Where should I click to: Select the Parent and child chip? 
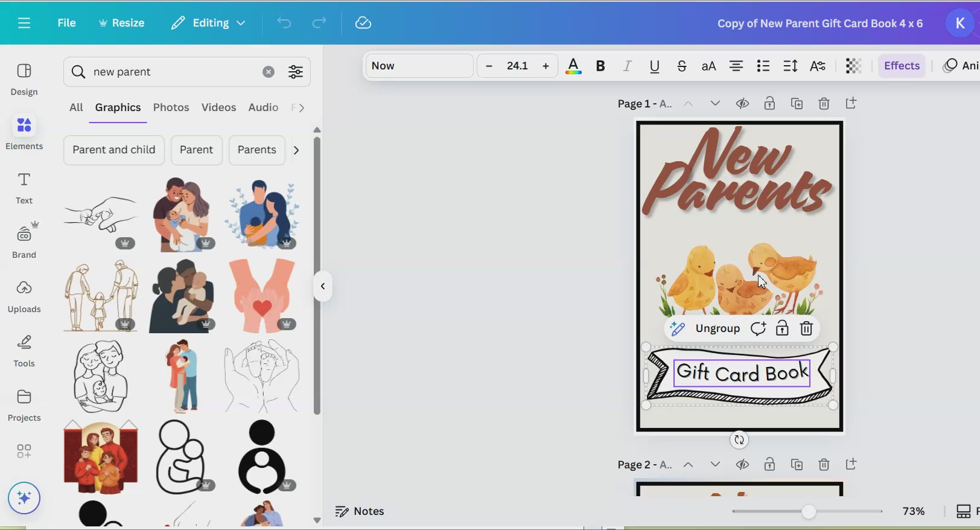114,150
